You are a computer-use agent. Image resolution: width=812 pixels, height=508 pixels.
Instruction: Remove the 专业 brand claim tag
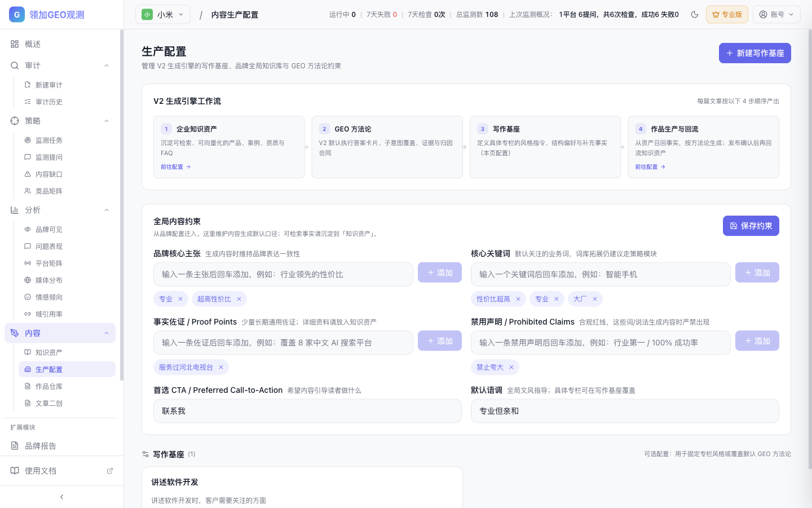tap(180, 299)
